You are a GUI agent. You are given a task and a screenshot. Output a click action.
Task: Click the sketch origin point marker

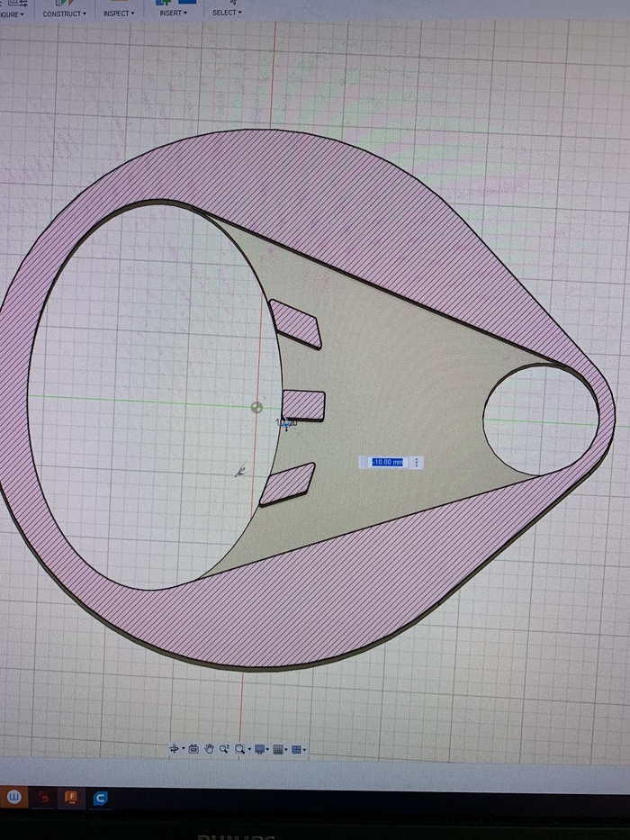point(257,406)
